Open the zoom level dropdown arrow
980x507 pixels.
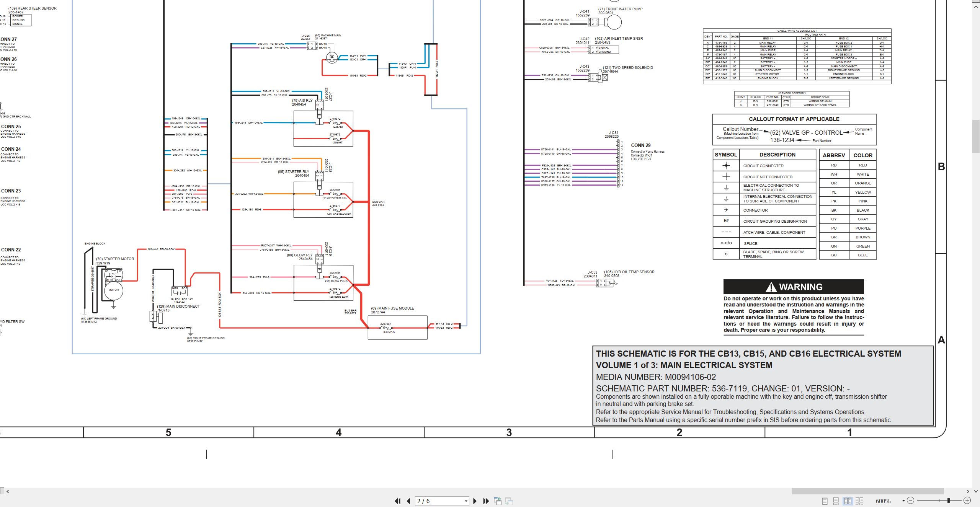point(903,501)
